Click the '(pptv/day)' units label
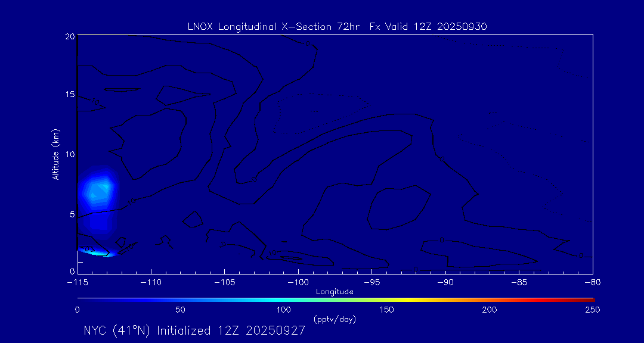 335,319
